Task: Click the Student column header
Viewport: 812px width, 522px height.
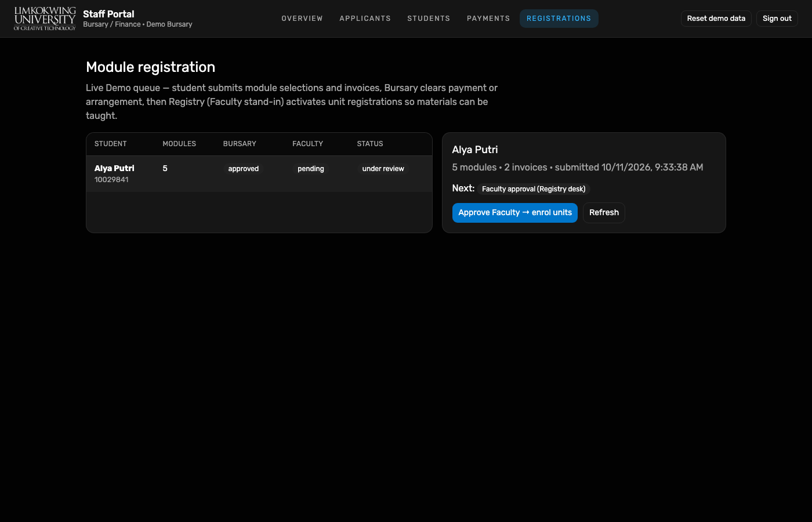Action: coord(111,144)
